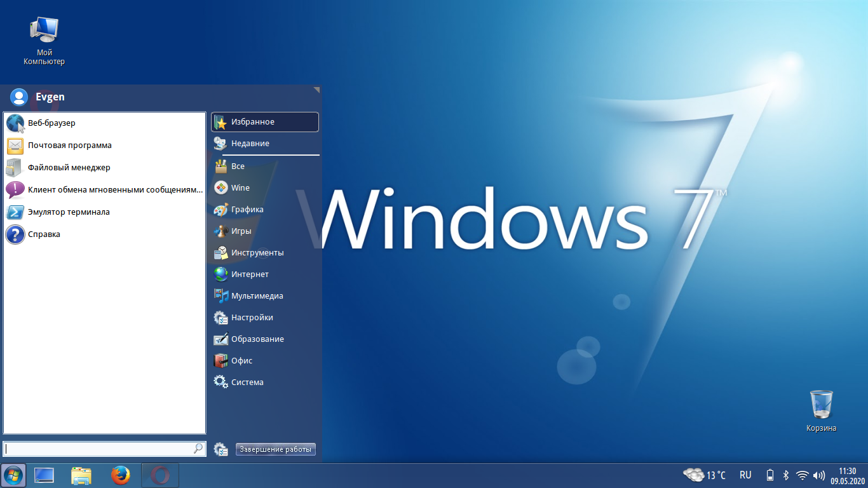Open the Wi-Fi network tray icon

tap(803, 475)
